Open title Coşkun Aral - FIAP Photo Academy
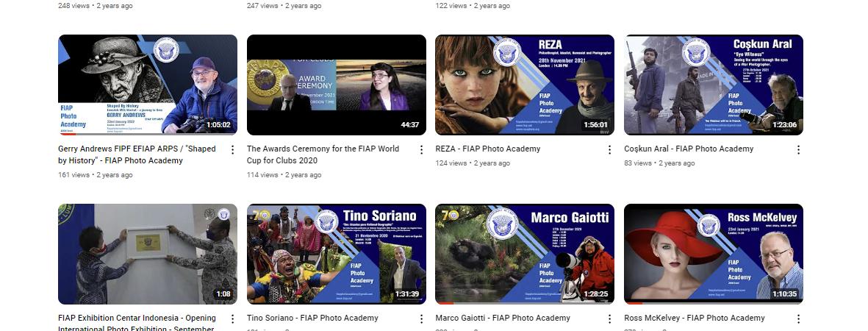Screen dimensions: 868x331 pyautogui.click(x=689, y=149)
